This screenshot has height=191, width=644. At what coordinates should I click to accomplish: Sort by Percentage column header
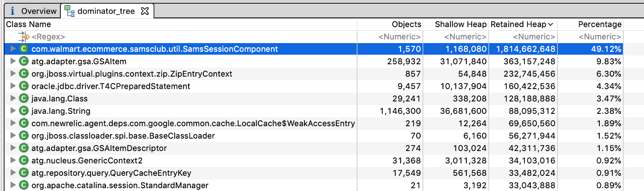pos(599,24)
